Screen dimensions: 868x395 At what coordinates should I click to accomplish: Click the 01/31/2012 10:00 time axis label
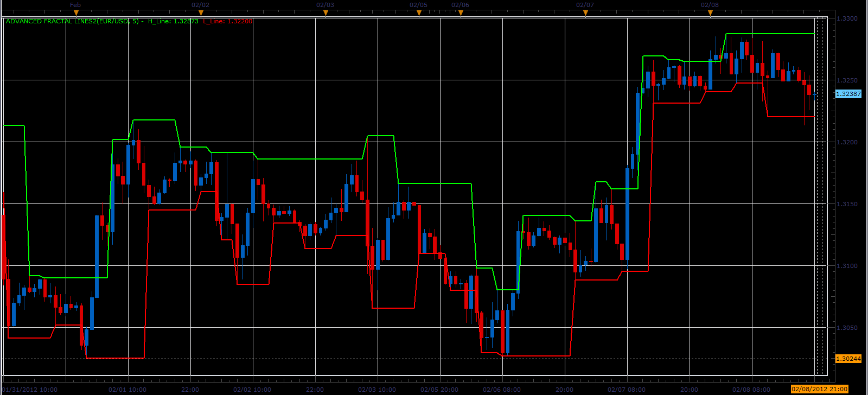29,390
